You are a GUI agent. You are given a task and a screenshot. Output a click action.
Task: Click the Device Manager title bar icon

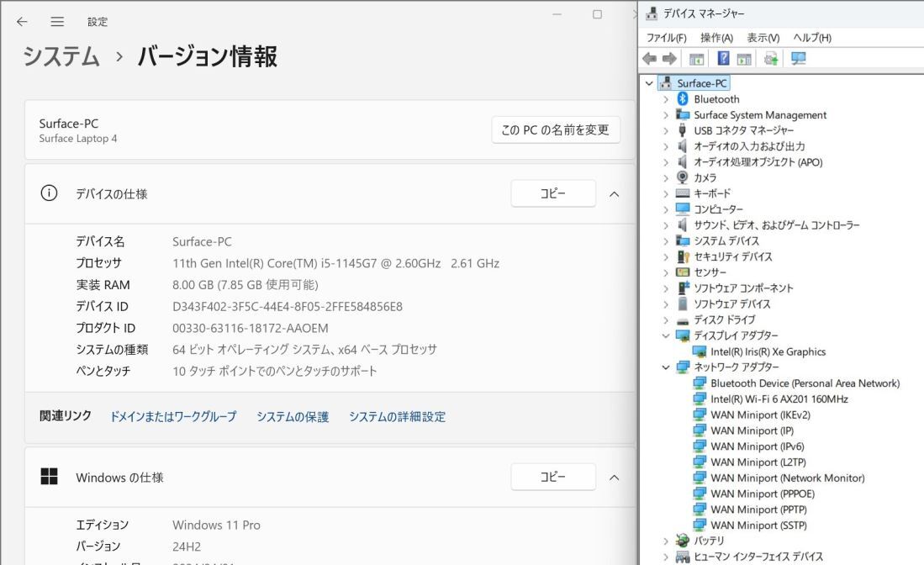(x=651, y=13)
